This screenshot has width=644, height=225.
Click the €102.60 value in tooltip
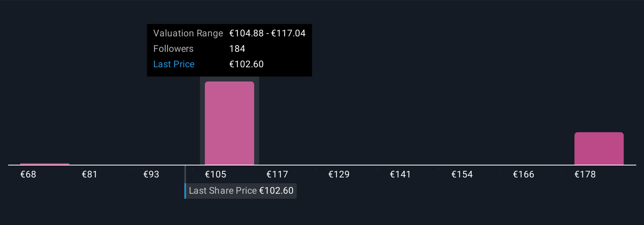click(247, 64)
